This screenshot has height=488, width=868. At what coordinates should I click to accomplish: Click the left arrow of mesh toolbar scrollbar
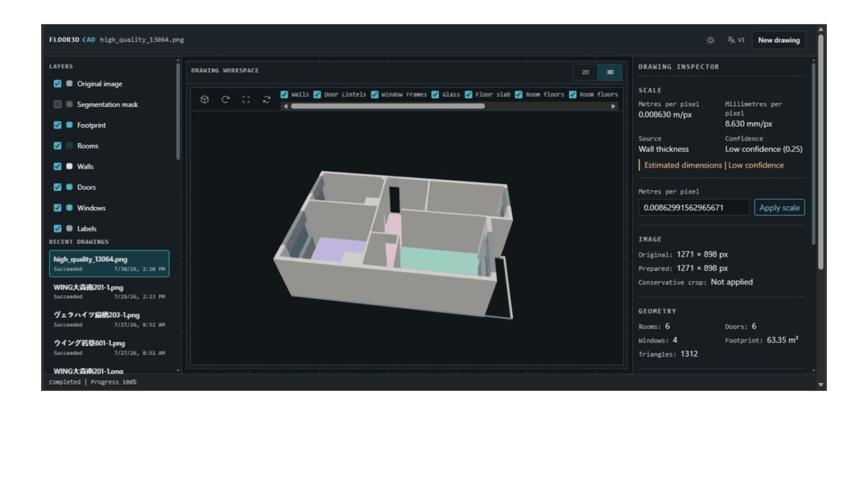285,106
